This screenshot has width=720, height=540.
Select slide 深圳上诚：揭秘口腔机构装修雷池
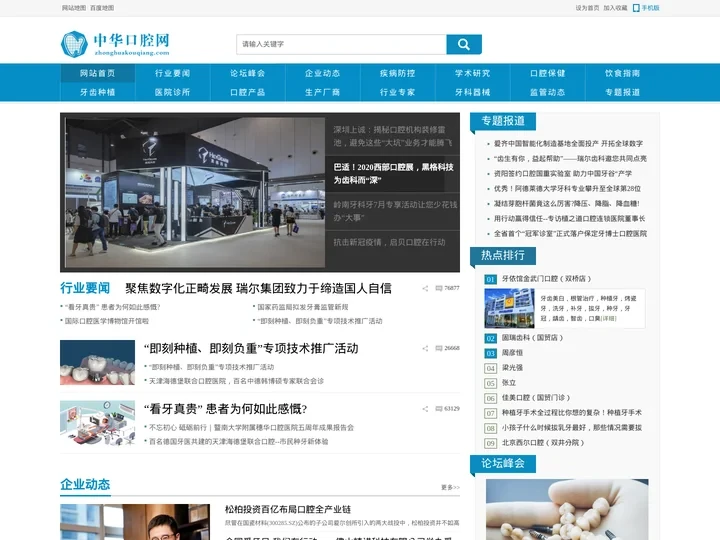coord(393,136)
